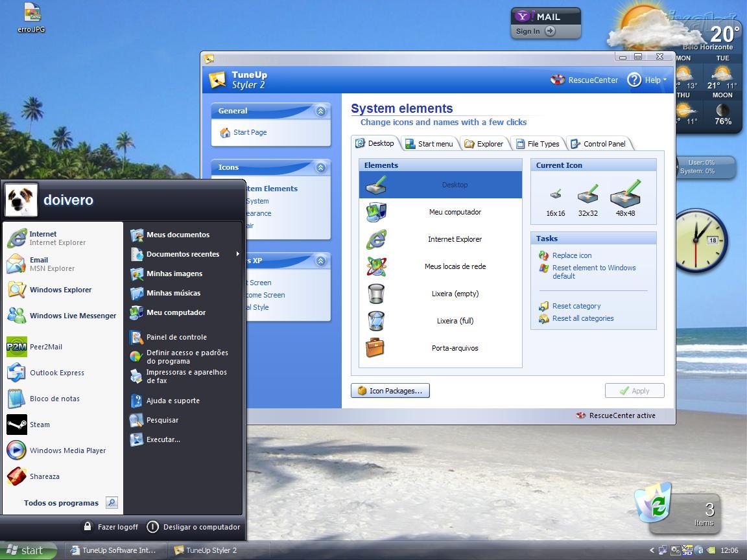Select Lixeira (empty) element
The image size is (747, 560).
pyautogui.click(x=441, y=294)
